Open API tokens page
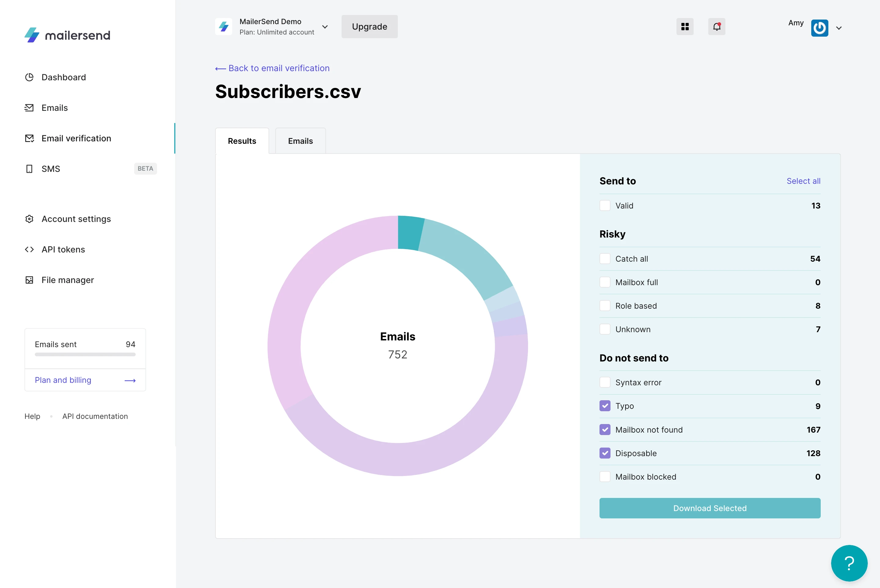Image resolution: width=880 pixels, height=588 pixels. [x=63, y=249]
